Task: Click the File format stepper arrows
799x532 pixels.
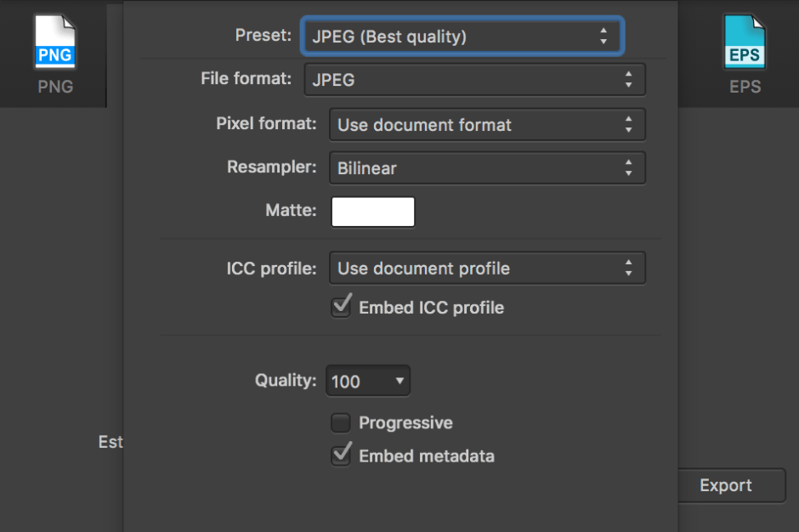Action: click(628, 81)
